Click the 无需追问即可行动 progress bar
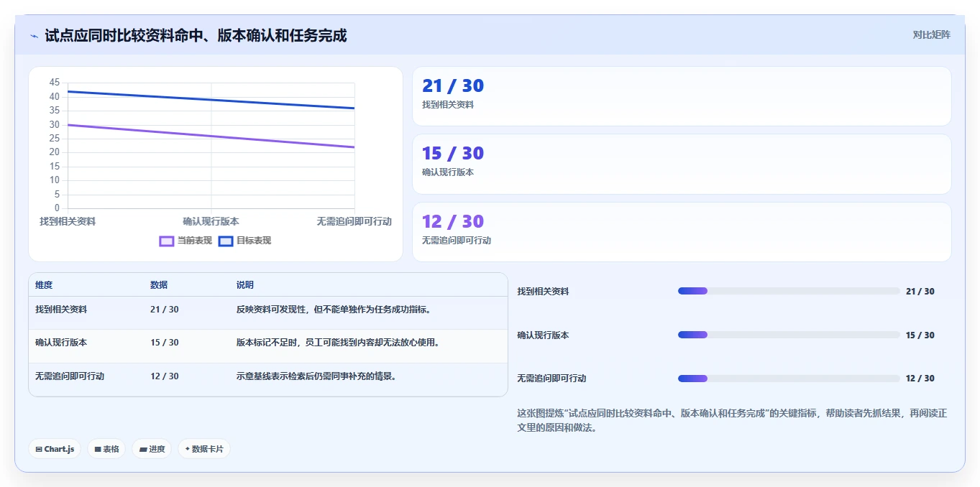Image resolution: width=980 pixels, height=487 pixels. click(789, 379)
